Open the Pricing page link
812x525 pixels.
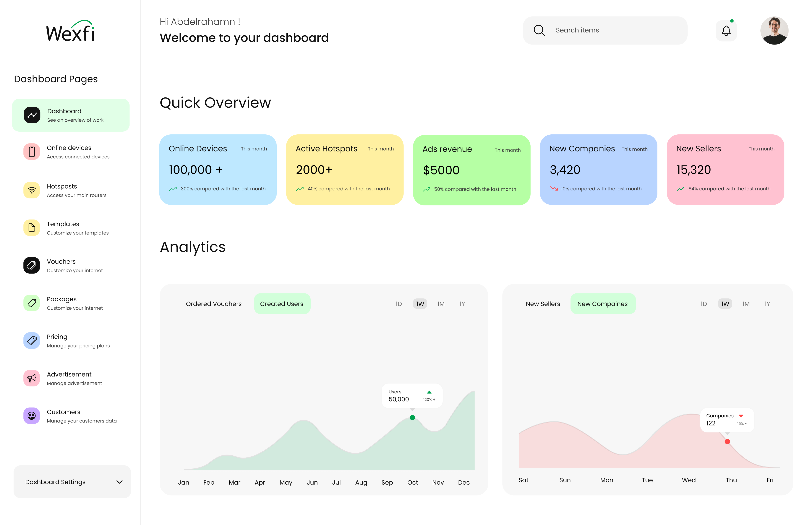57,337
